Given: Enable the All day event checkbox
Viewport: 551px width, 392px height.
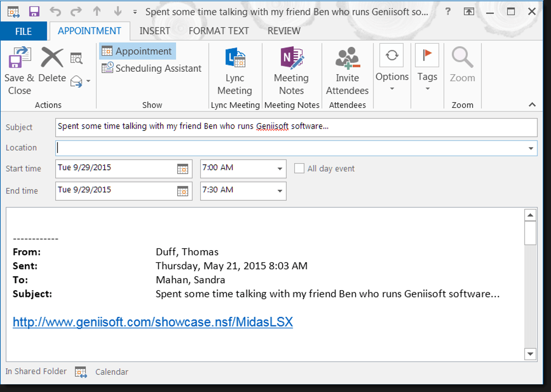Looking at the screenshot, I should point(299,168).
